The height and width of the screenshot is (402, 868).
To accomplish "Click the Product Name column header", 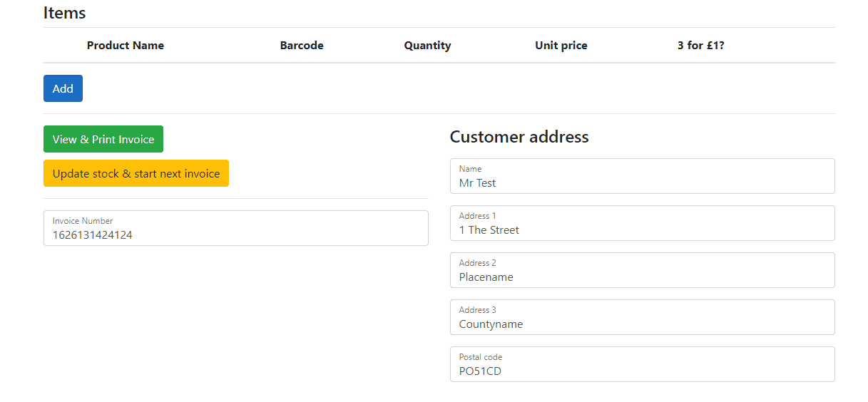I will tap(126, 46).
